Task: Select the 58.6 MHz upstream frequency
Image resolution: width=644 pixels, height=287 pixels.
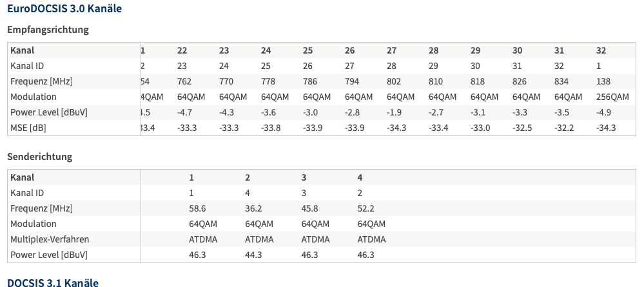Action: pos(197,208)
